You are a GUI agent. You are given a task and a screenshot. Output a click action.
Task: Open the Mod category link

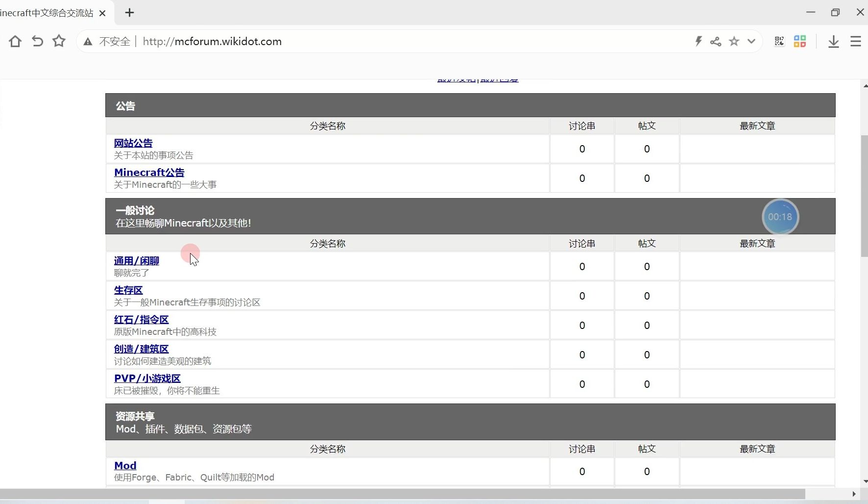coord(125,466)
